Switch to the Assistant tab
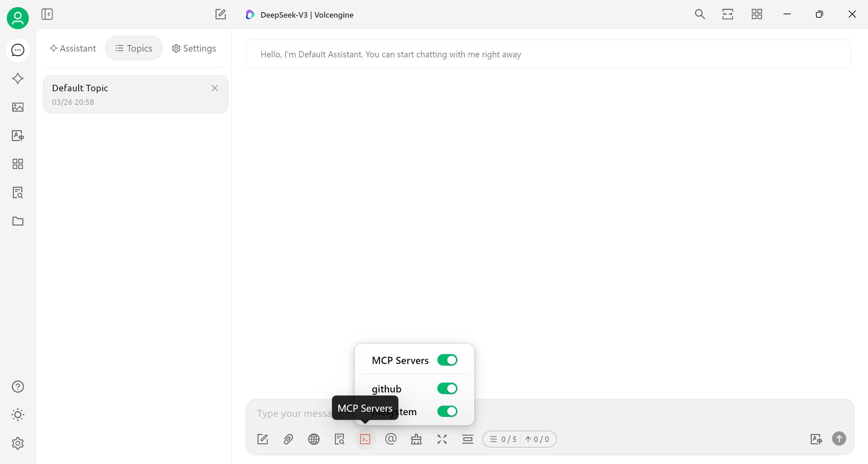868x464 pixels. (73, 48)
